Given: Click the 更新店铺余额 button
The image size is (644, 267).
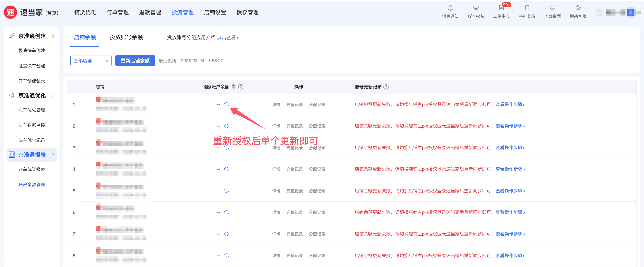Looking at the screenshot, I should (x=135, y=61).
